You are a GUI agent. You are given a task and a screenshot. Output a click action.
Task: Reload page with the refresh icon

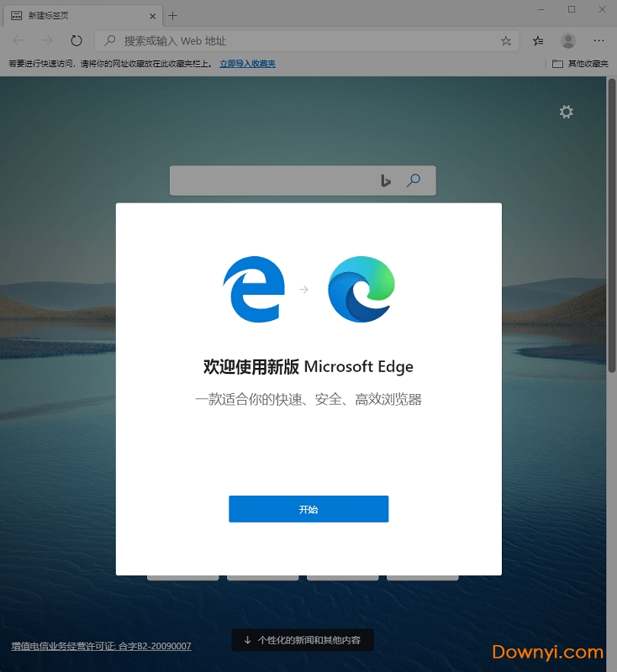click(76, 40)
